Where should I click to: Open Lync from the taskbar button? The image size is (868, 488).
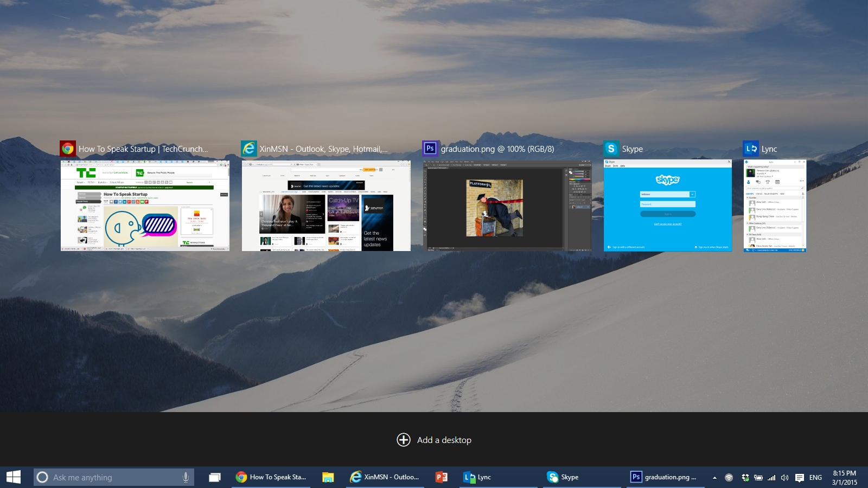[x=499, y=477]
